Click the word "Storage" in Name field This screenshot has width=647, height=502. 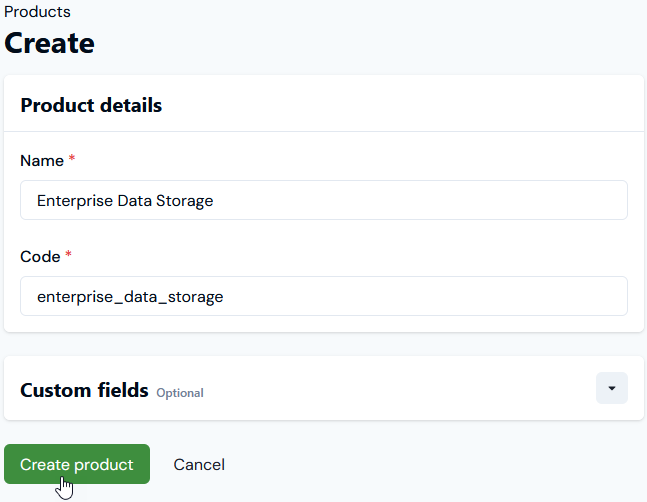point(185,200)
